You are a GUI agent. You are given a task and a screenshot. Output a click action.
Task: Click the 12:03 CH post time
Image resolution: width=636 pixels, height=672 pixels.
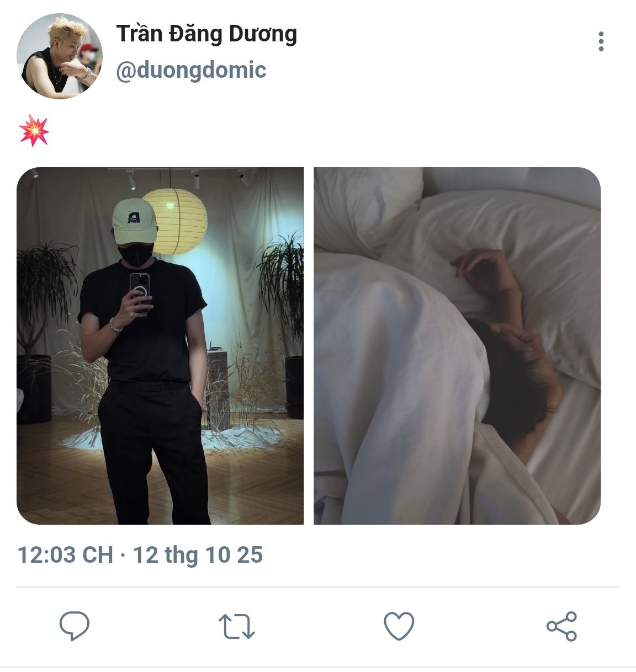(65, 554)
